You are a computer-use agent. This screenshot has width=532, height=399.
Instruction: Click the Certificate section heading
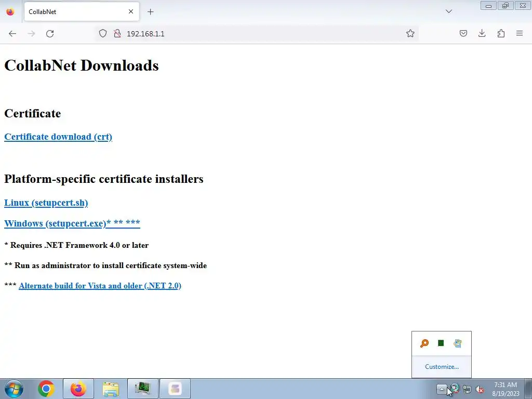(x=33, y=113)
